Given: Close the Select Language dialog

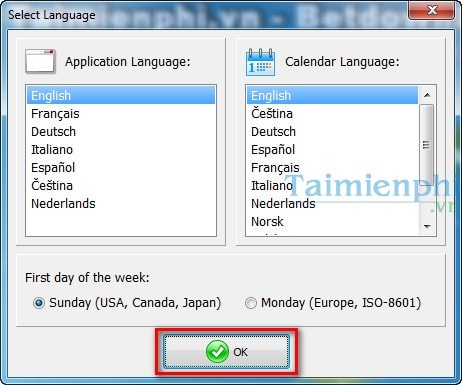Looking at the screenshot, I should 432,10.
